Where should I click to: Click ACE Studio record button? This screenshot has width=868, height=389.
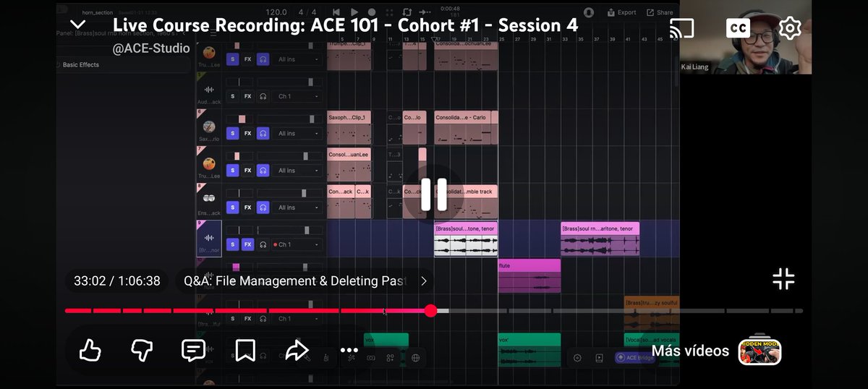[373, 12]
